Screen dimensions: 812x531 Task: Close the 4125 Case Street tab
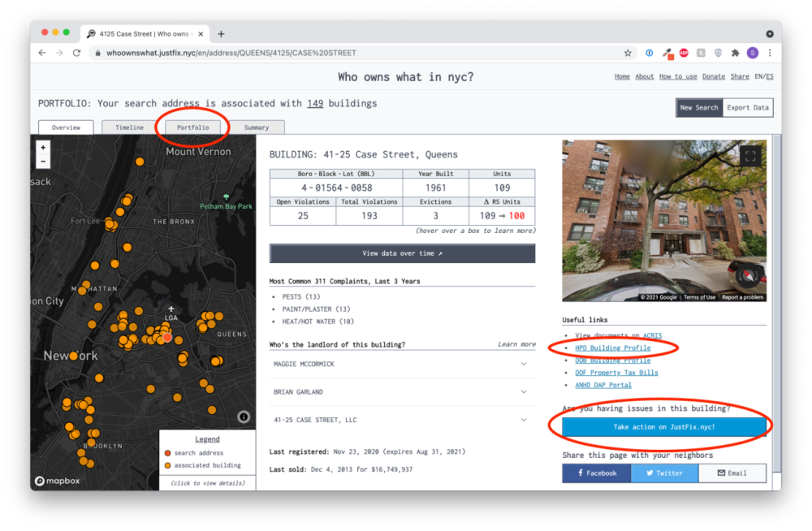tap(201, 33)
